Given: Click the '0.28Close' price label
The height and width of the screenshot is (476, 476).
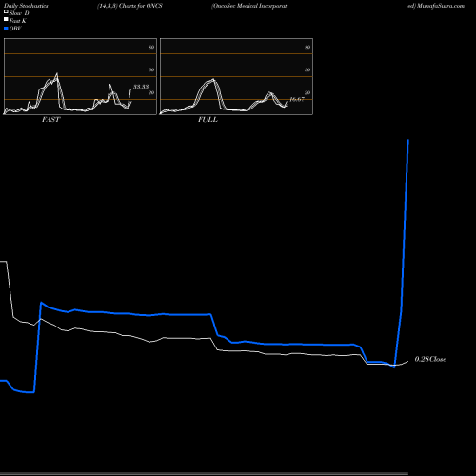Looking at the screenshot, I should click(430, 359).
